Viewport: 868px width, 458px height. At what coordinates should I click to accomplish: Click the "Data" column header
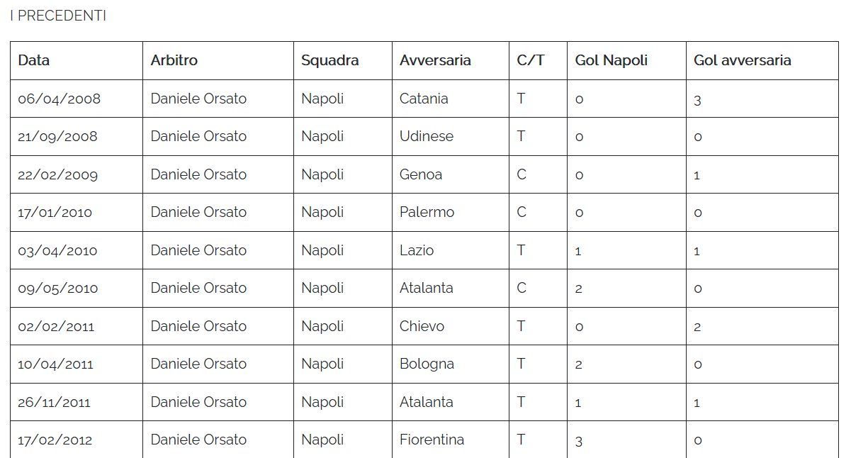pyautogui.click(x=34, y=60)
